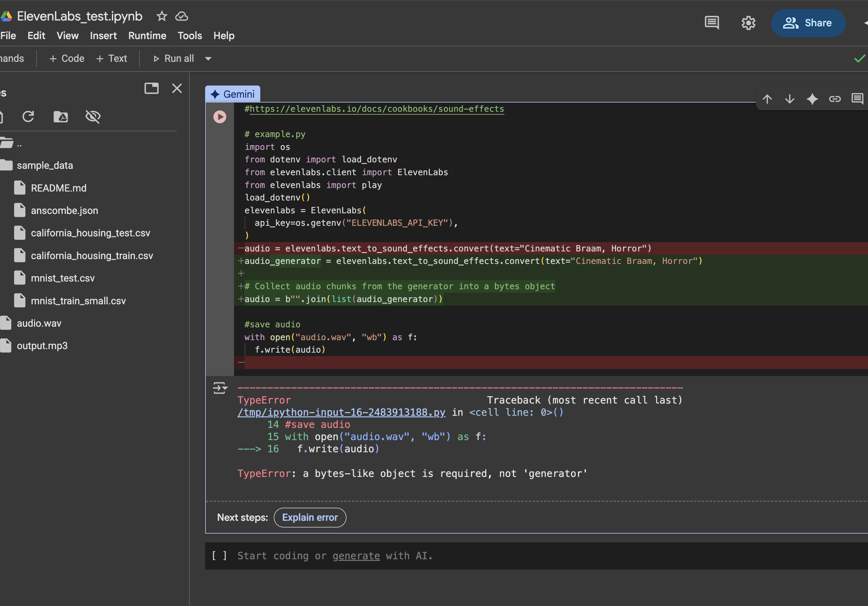Open /tmp/ipython-input traceback link
868x606 pixels.
[x=341, y=412]
